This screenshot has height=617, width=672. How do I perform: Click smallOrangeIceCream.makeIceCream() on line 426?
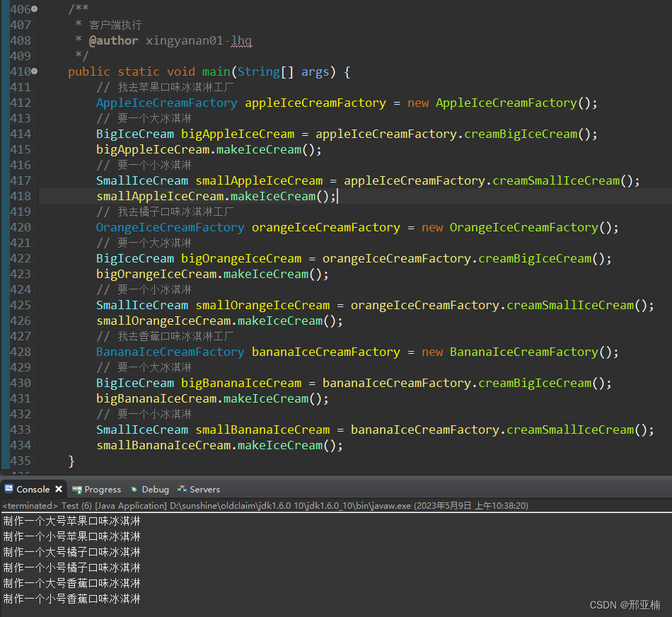(x=219, y=321)
